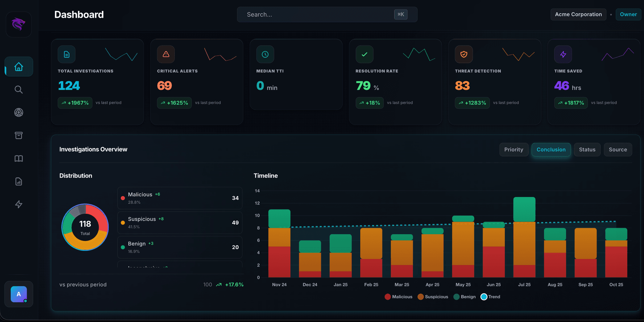
Task: Toggle the Malicious legend below the timeline
Action: point(398,297)
